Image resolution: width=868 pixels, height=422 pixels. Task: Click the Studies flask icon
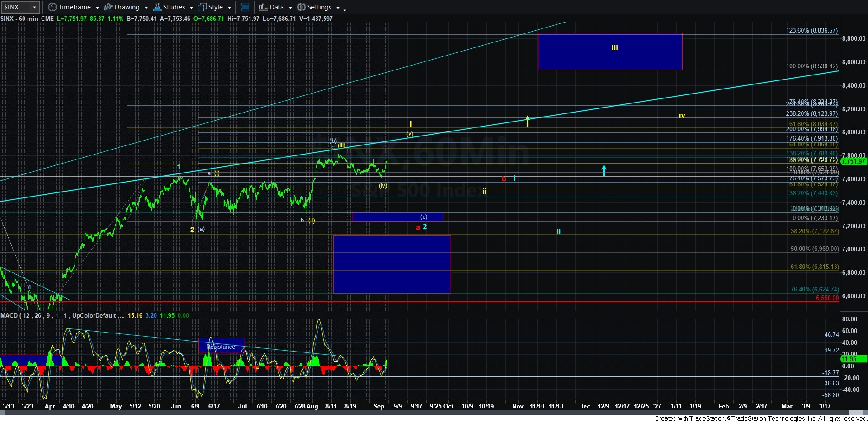tap(157, 7)
